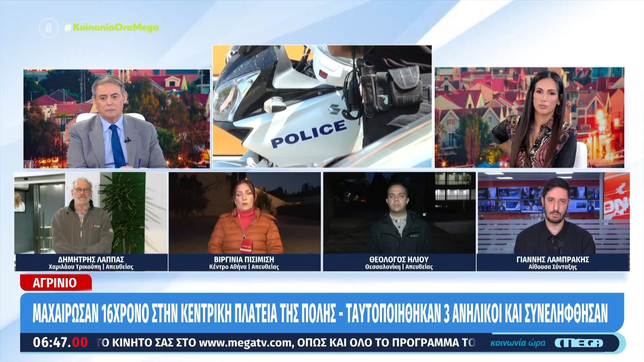Click the #KoinoniaOraMega hashtag
This screenshot has width=644, height=362.
(111, 28)
